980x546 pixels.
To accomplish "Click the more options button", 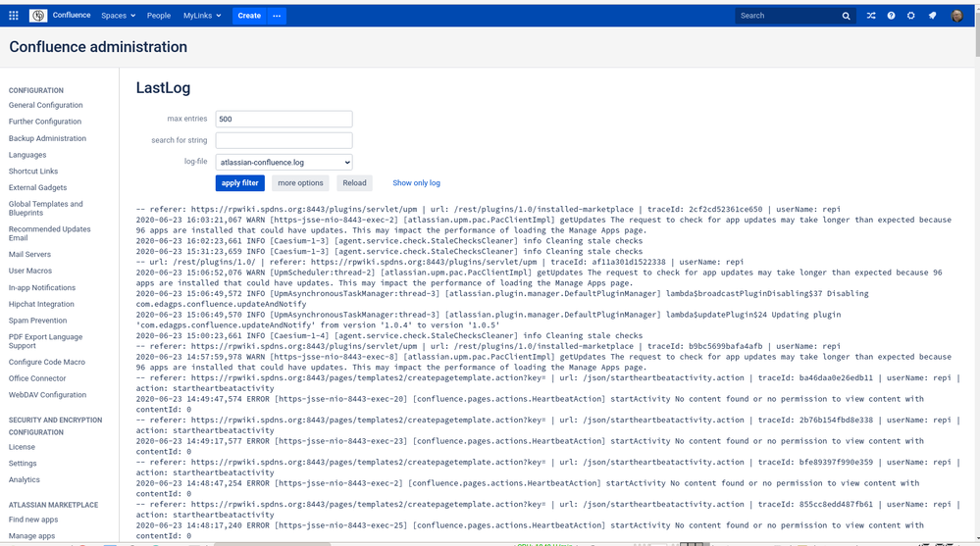I will coord(300,183).
